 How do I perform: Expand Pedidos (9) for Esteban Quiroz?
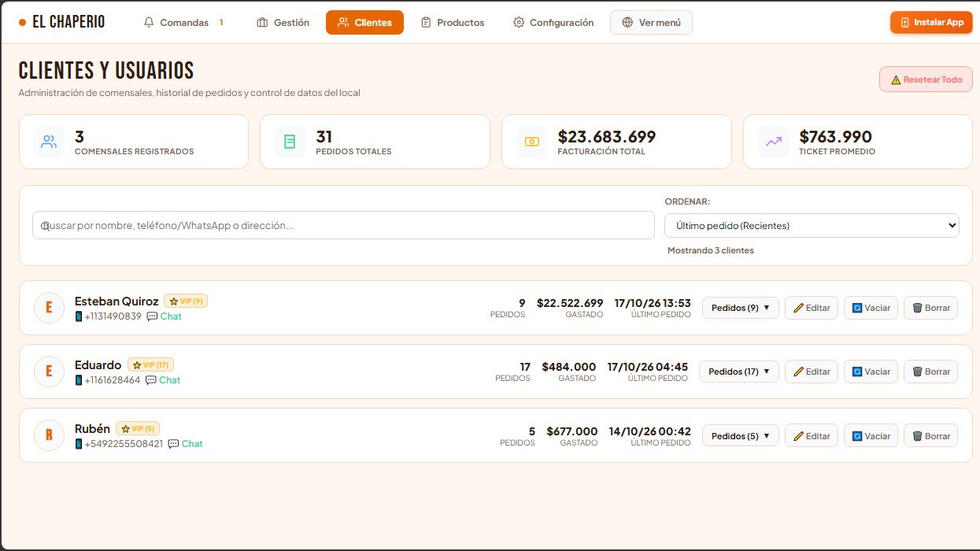click(740, 308)
